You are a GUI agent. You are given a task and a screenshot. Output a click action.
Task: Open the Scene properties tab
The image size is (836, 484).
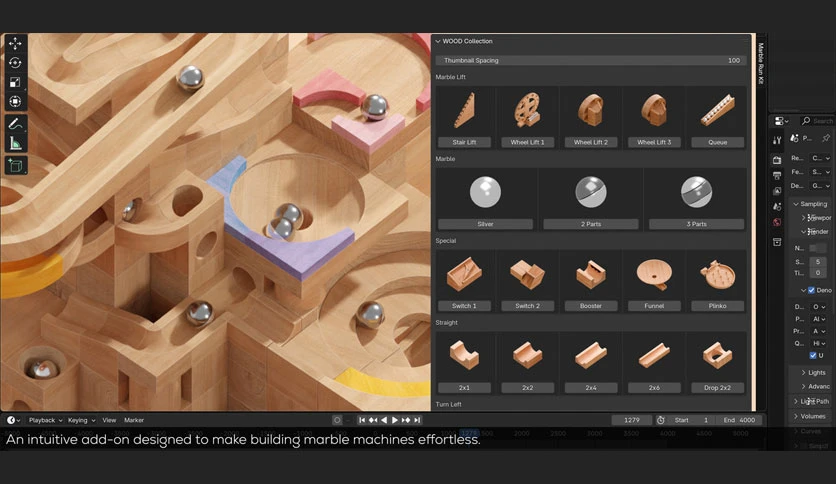777,206
